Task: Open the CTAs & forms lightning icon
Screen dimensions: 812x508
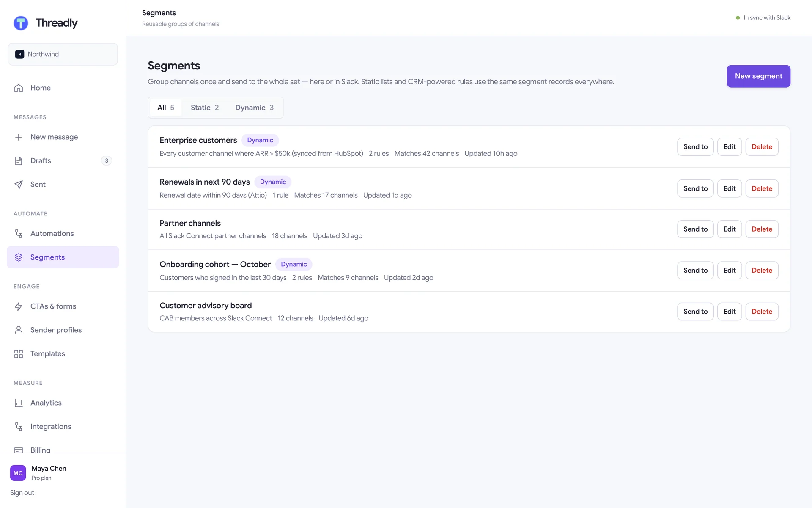Action: click(x=19, y=306)
